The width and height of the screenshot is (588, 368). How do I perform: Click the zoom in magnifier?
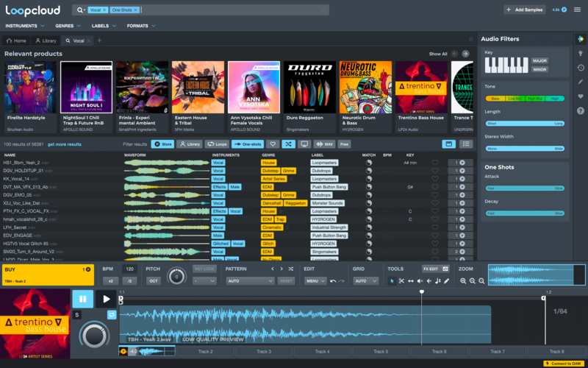coord(473,281)
